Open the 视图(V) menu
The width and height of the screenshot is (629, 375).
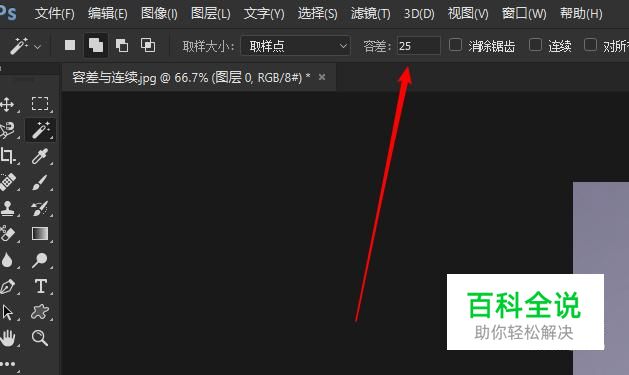point(468,14)
